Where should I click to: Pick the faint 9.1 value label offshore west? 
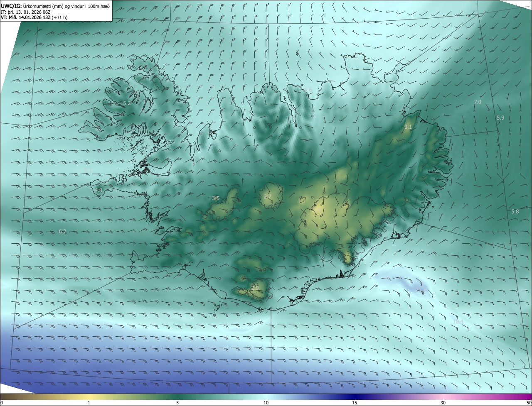pos(88,171)
